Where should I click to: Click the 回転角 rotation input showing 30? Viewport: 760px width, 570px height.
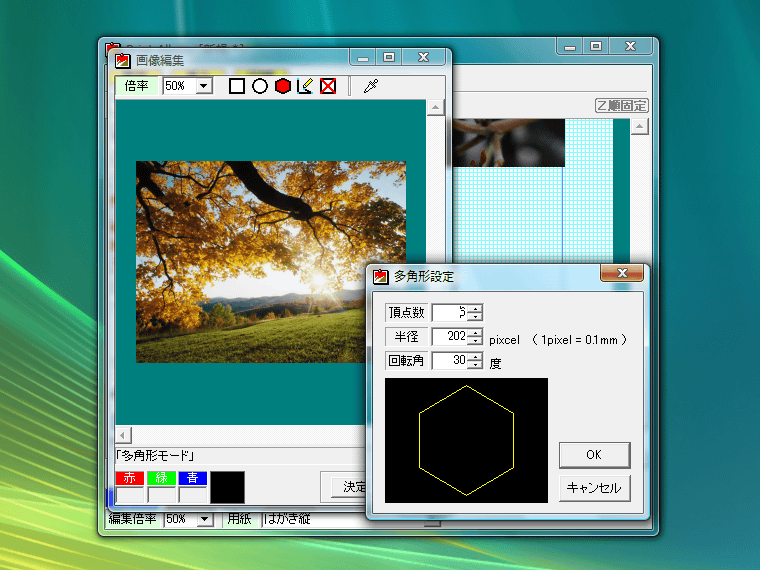pyautogui.click(x=450, y=360)
